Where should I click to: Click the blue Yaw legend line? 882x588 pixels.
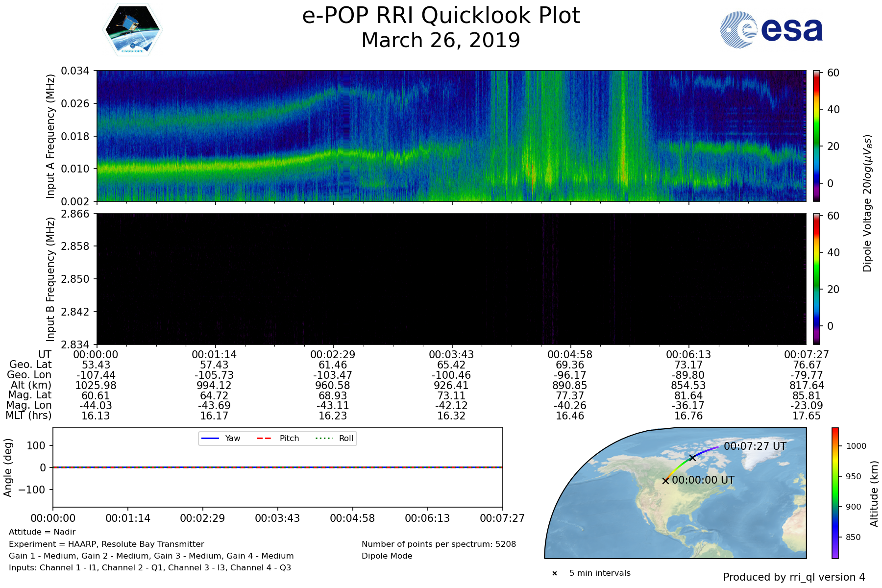click(x=210, y=438)
